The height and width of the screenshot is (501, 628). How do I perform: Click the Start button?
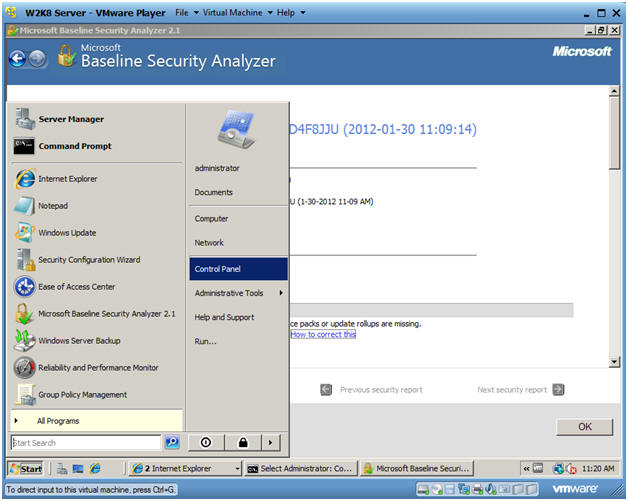26,468
